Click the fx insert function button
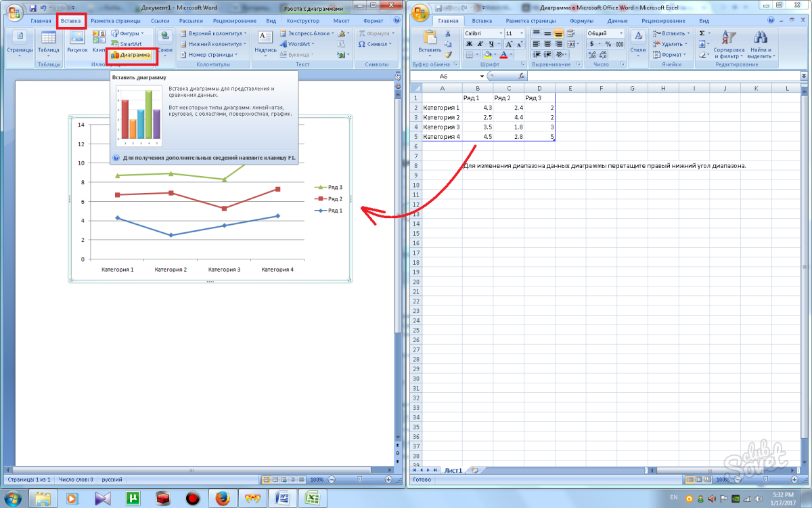812x508 pixels. tap(522, 77)
